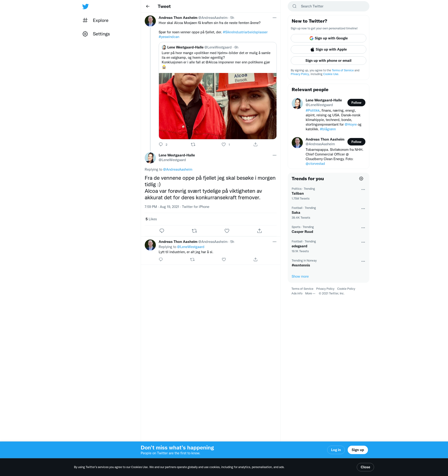Image resolution: width=448 pixels, height=476 pixels.
Task: Close the cookies notice
Action: click(365, 467)
